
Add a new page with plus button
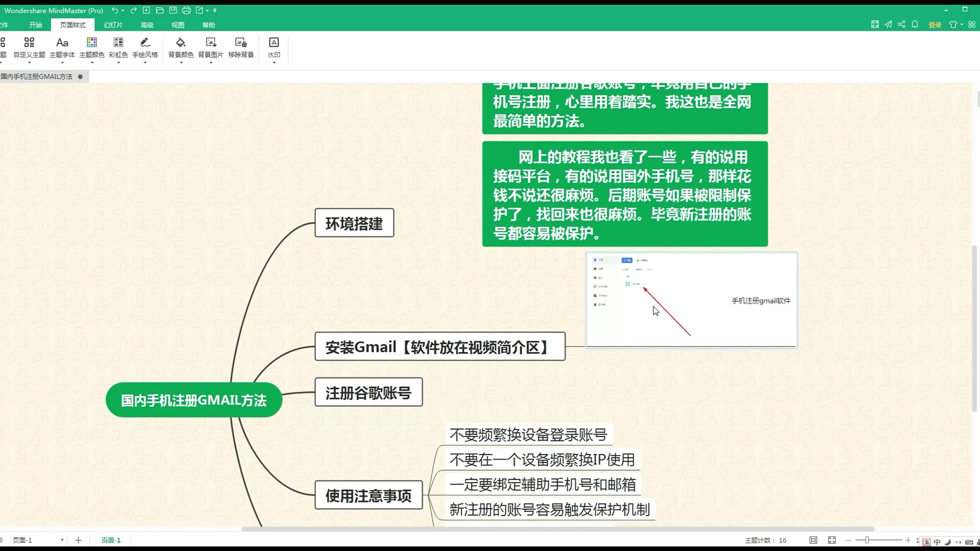tap(78, 540)
